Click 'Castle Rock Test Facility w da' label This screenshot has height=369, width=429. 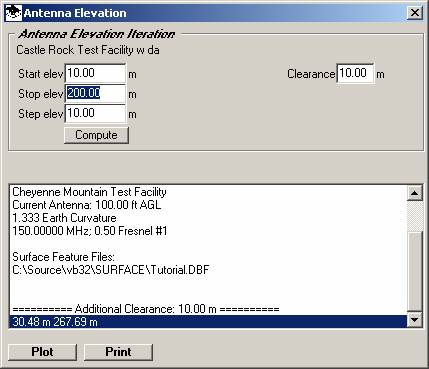[x=88, y=50]
